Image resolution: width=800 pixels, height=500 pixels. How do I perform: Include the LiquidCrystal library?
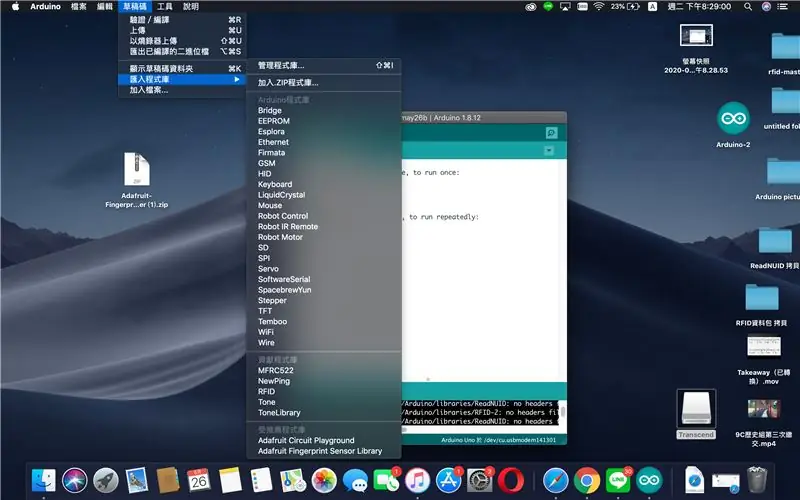(x=323, y=195)
